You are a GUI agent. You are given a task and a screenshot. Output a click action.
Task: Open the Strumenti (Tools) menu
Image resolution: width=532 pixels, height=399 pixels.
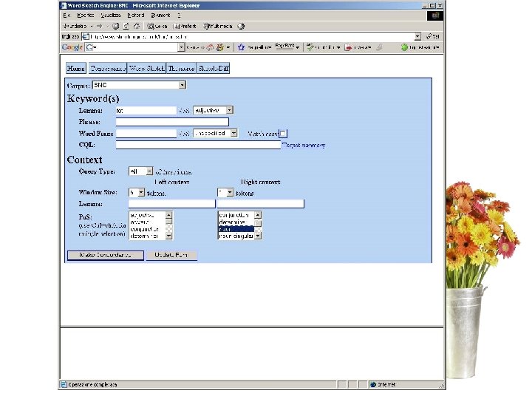coord(160,16)
